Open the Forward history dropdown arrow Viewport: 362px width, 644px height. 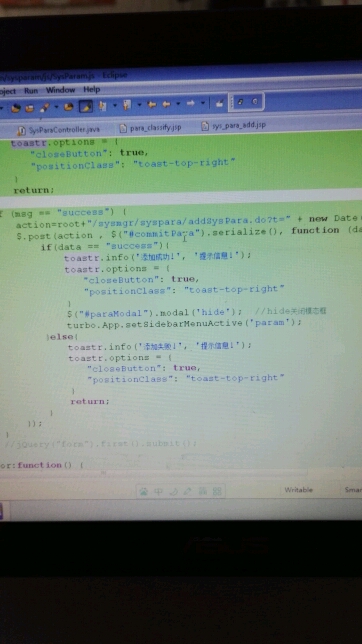click(x=203, y=103)
